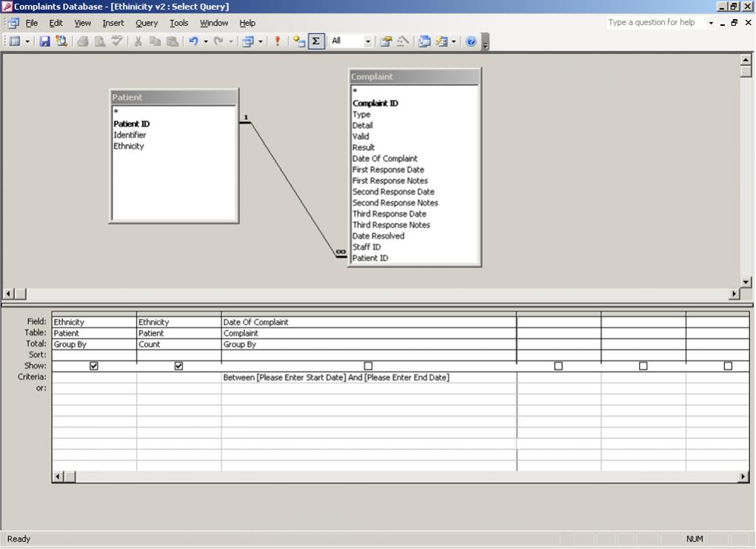Click the Paste clipboard icon
756x549 pixels.
(x=172, y=41)
